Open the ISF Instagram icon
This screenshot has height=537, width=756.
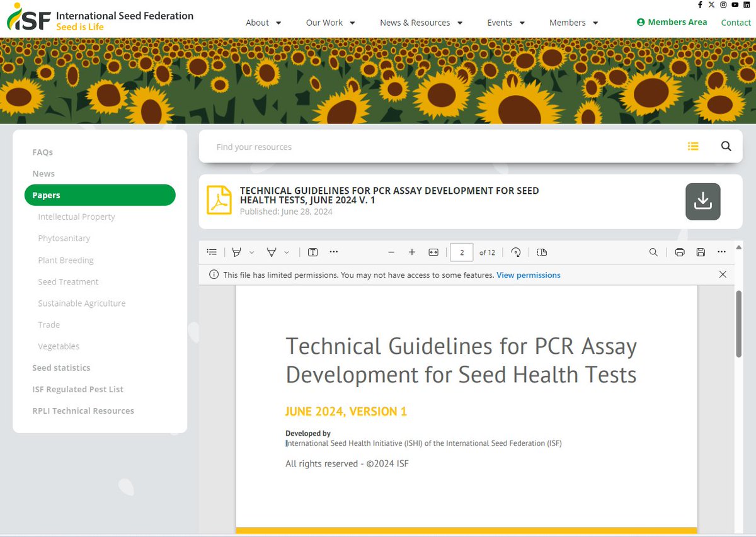click(x=723, y=4)
